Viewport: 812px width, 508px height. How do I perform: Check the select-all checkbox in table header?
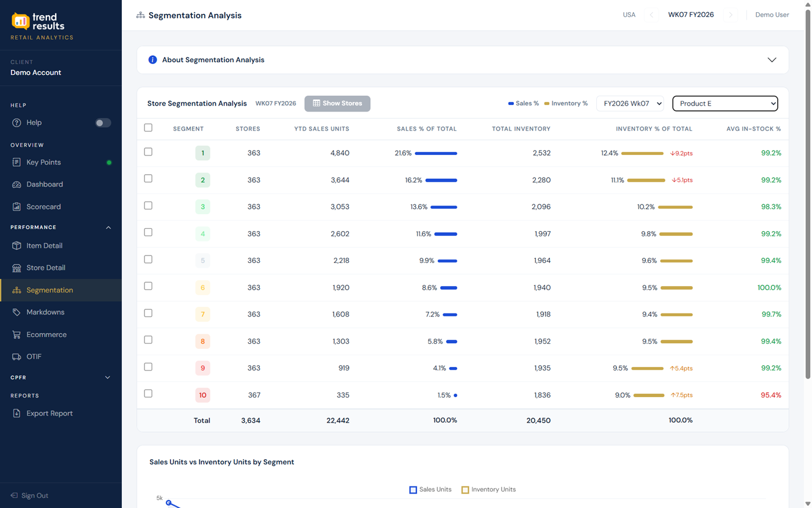tap(148, 128)
